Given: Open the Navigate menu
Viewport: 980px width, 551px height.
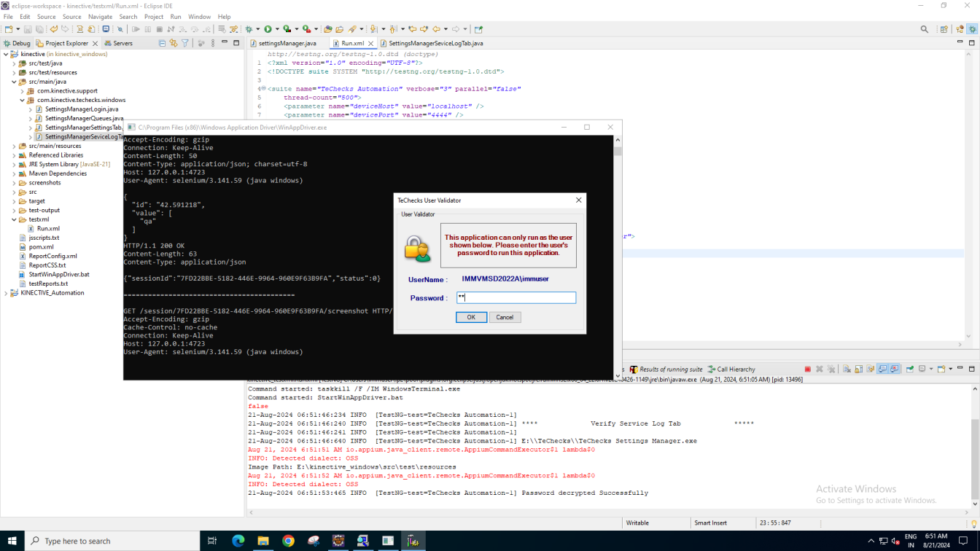Looking at the screenshot, I should pyautogui.click(x=100, y=17).
